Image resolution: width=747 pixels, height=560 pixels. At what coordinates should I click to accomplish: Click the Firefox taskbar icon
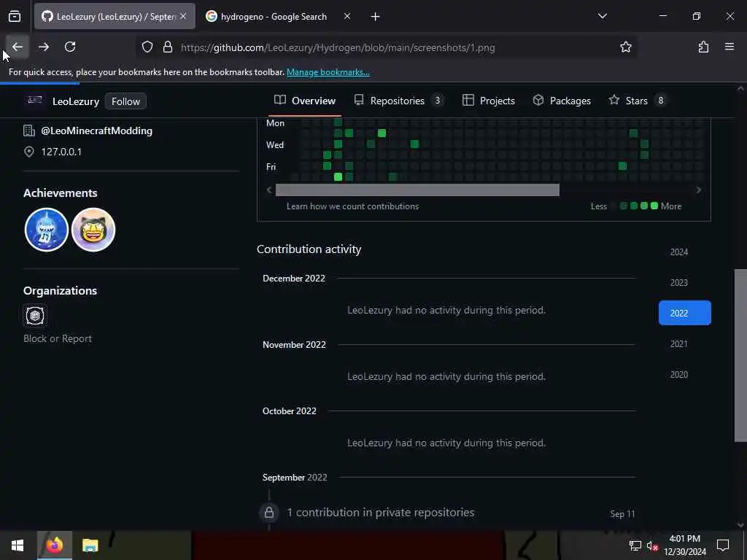tap(55, 545)
